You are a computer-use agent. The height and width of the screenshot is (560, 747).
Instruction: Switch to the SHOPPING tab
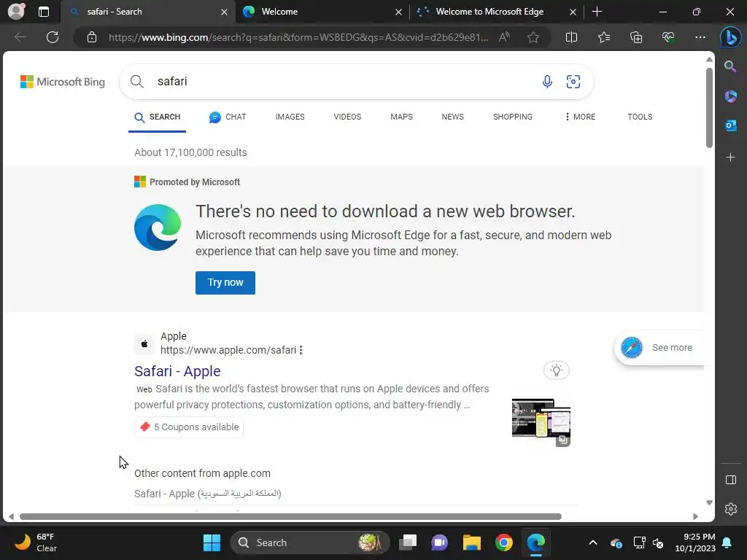[513, 117]
